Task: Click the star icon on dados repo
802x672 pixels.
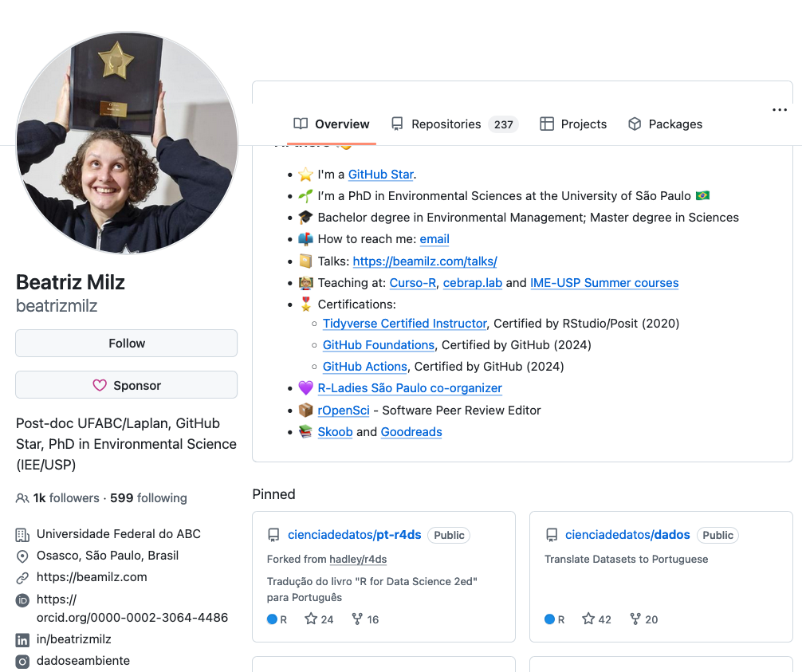Action: click(x=588, y=619)
